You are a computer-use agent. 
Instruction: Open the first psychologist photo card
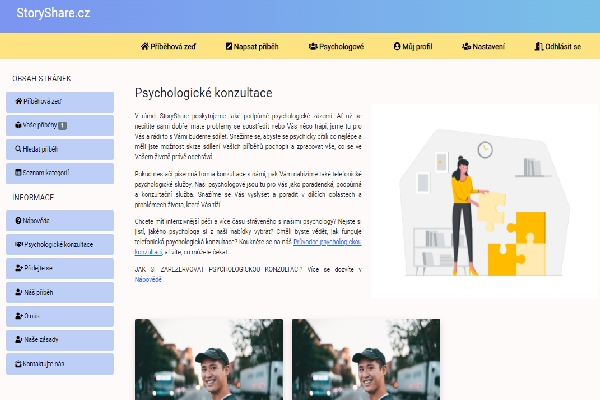pos(208,359)
